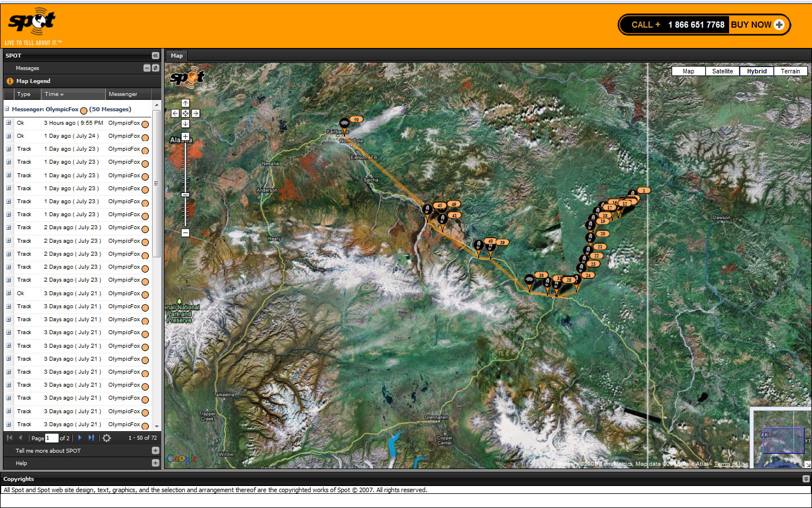Expand the 3 Hours ago Ok message
This screenshot has height=508, width=812.
tap(8, 123)
